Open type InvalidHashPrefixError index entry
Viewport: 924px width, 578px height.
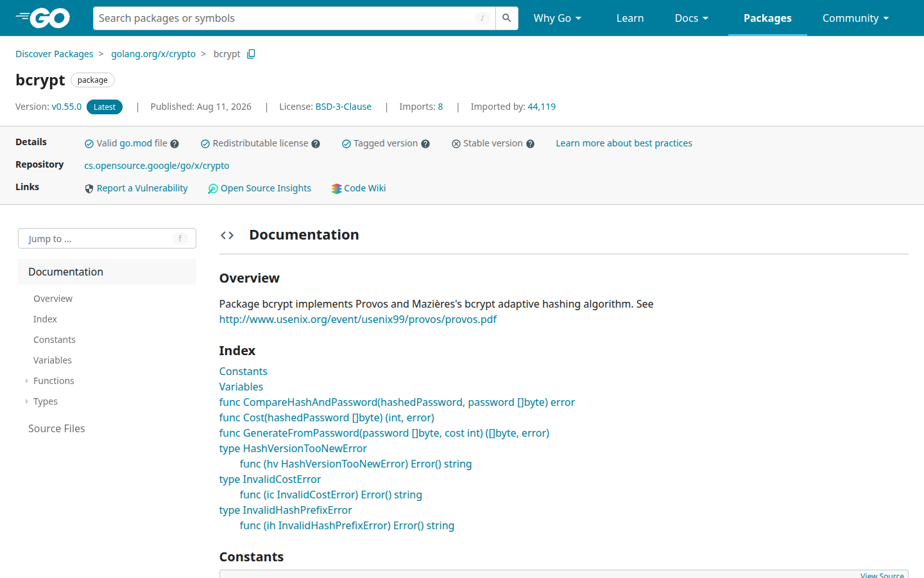click(286, 510)
